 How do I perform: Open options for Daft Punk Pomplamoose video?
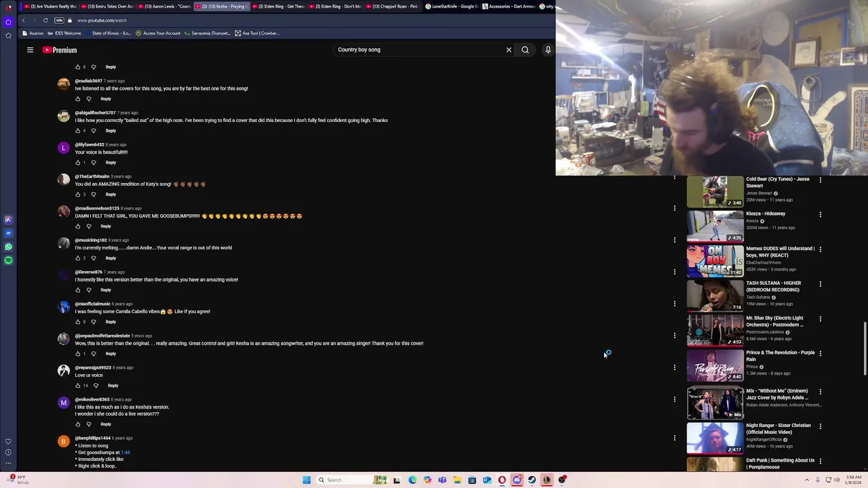(821, 461)
